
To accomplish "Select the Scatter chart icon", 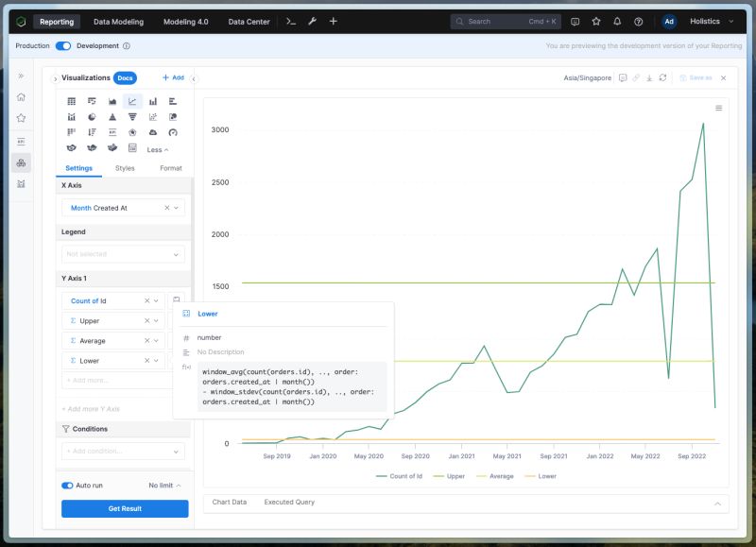I will click(153, 116).
